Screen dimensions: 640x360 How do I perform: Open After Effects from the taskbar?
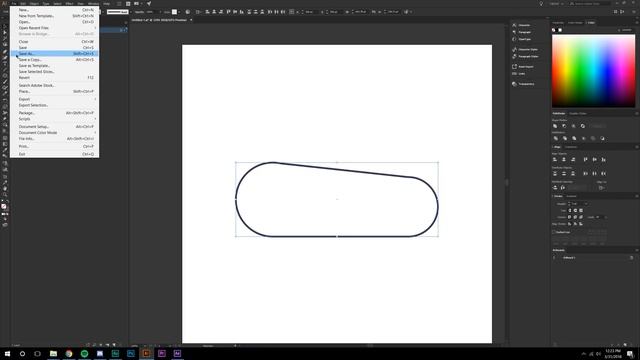point(177,353)
